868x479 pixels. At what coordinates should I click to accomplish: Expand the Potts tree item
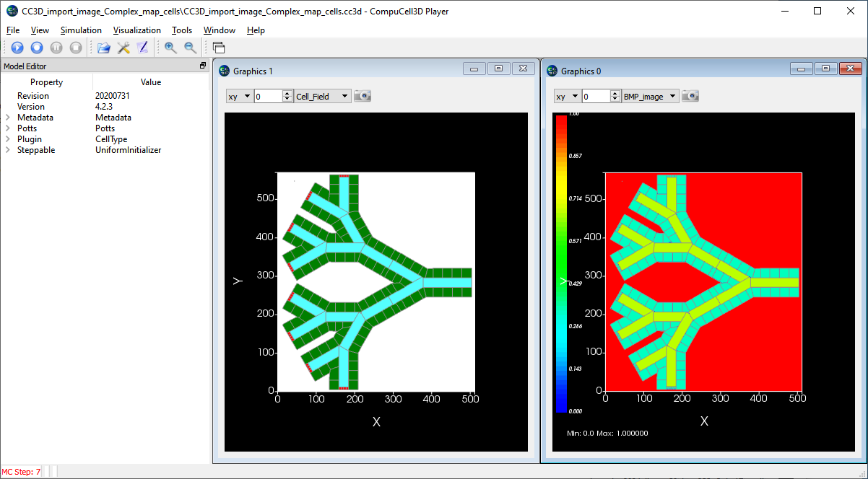[8, 128]
